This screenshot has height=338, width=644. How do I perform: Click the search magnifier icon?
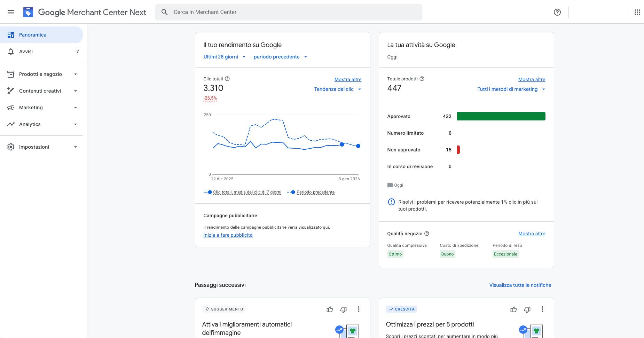[x=165, y=12]
